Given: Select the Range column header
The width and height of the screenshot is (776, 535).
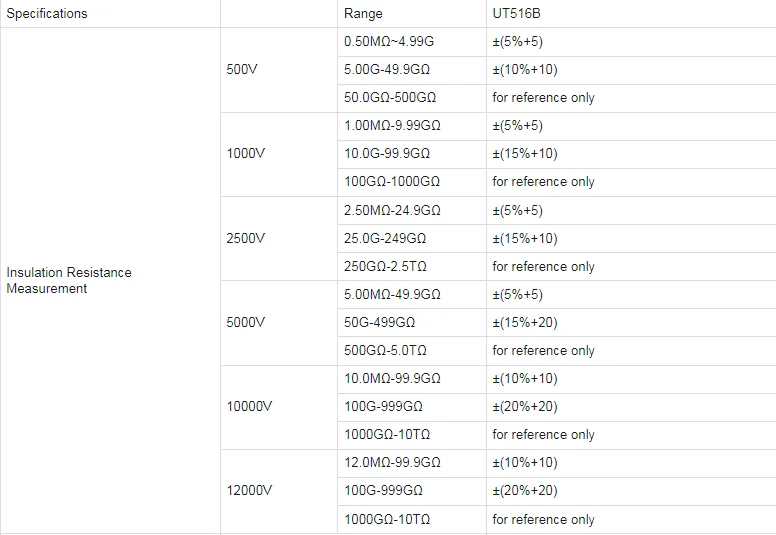Looking at the screenshot, I should [x=362, y=14].
